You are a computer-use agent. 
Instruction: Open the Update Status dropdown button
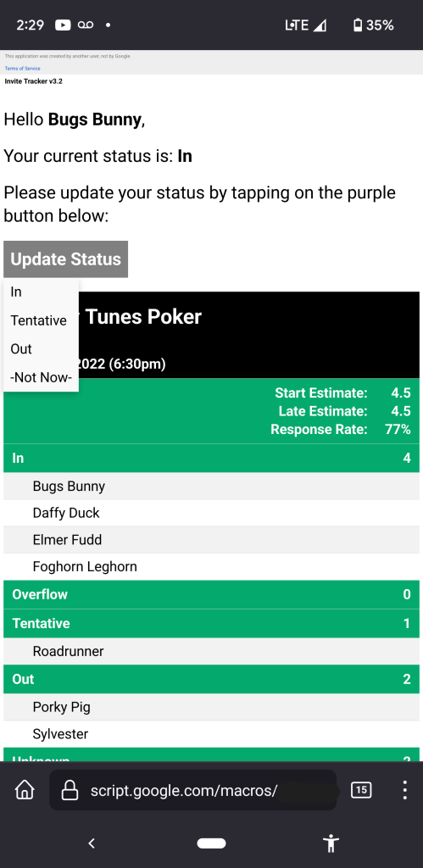point(66,259)
